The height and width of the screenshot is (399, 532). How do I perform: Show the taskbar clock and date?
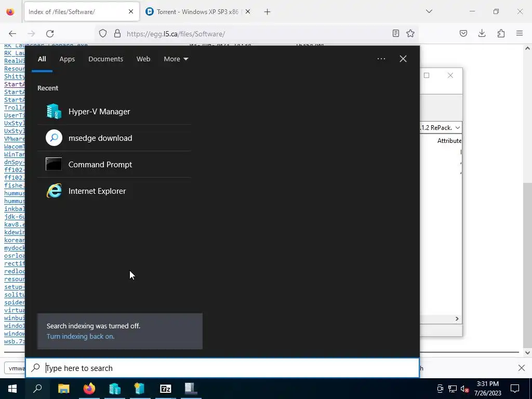point(487,389)
